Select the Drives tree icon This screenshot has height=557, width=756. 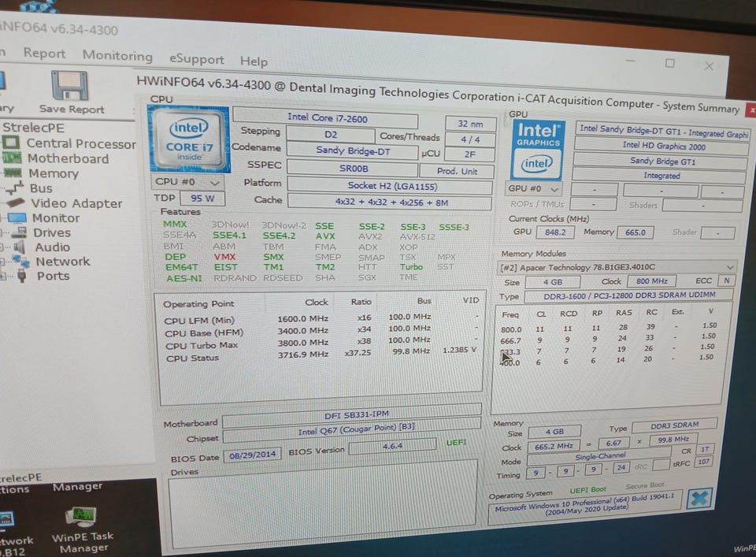(x=19, y=232)
